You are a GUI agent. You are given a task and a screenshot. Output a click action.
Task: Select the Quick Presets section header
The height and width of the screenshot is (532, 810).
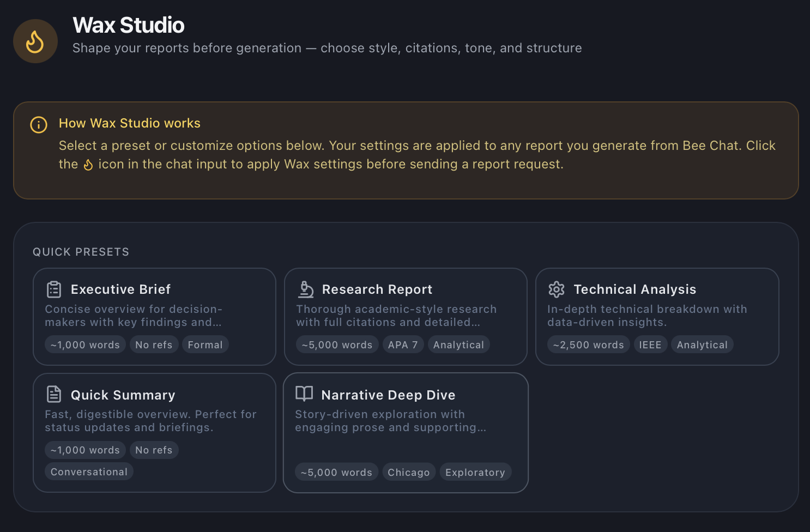point(81,251)
